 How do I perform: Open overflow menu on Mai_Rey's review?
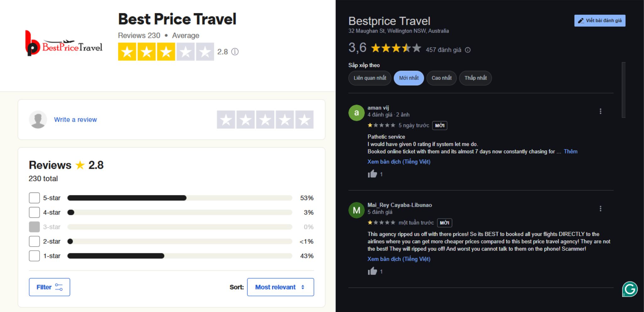click(x=601, y=208)
